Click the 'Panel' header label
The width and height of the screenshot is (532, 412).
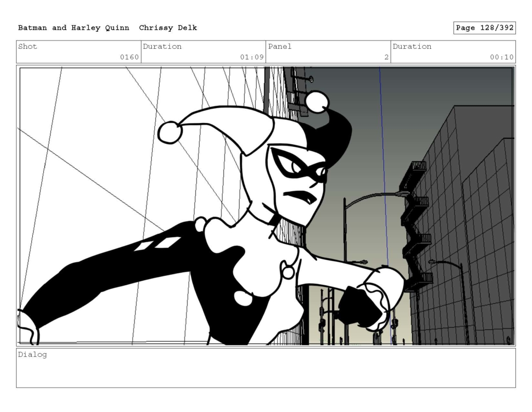click(280, 46)
